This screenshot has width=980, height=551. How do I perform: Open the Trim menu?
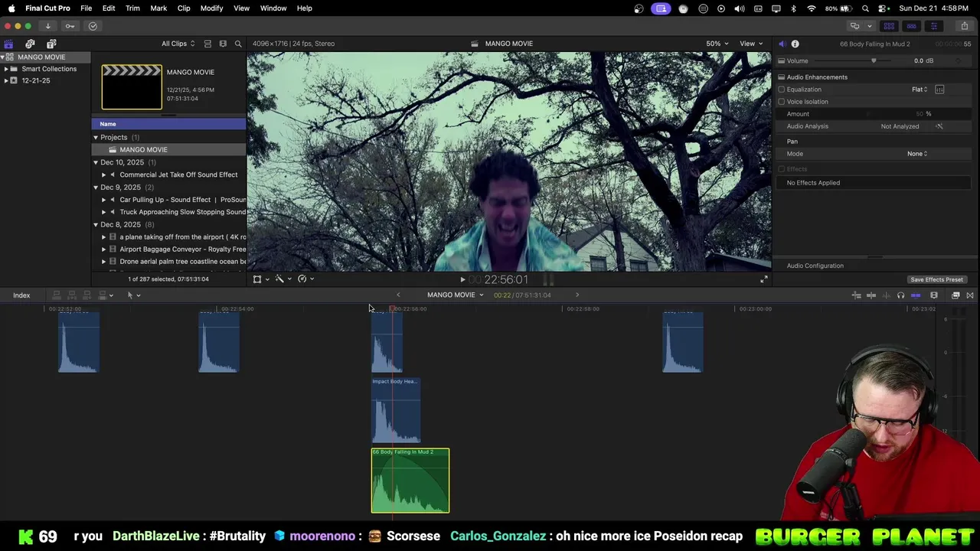(x=132, y=8)
